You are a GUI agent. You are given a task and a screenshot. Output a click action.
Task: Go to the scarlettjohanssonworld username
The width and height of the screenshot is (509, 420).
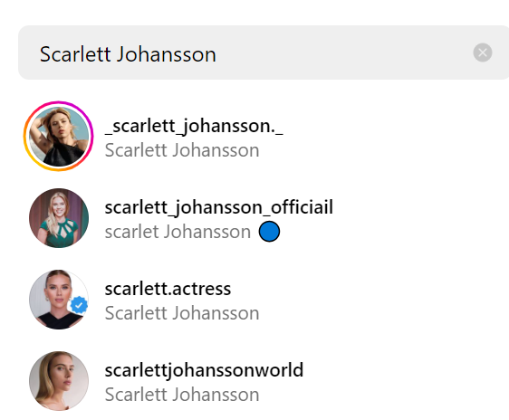pos(204,370)
